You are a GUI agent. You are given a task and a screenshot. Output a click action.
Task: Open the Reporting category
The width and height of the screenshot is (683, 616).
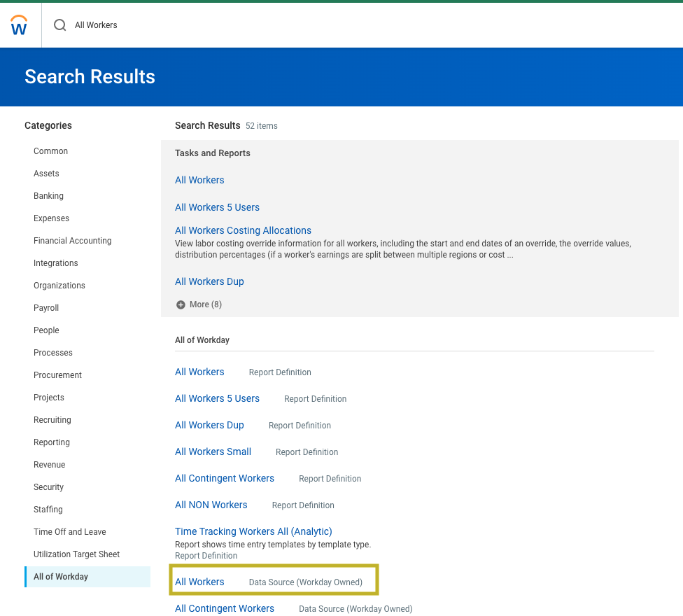52,442
